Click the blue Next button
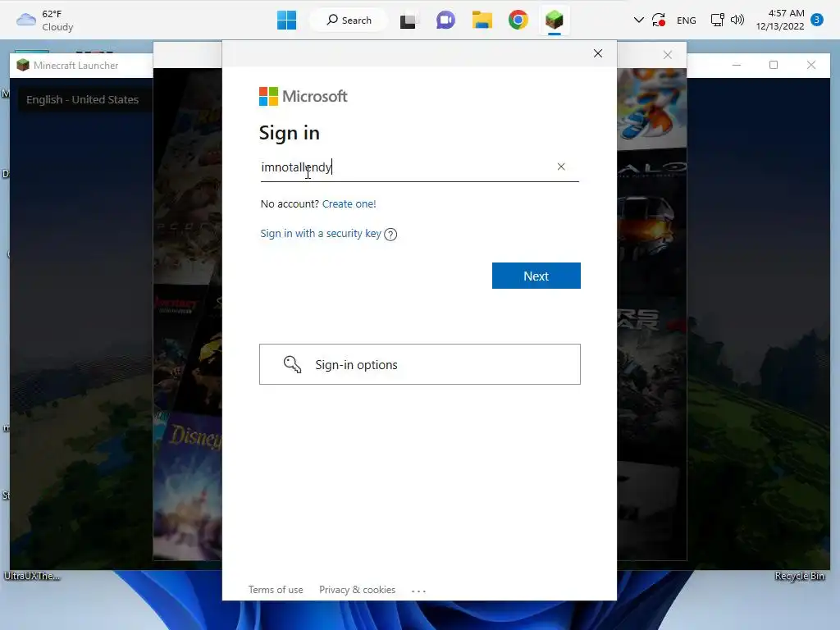Image resolution: width=840 pixels, height=630 pixels. [x=536, y=276]
